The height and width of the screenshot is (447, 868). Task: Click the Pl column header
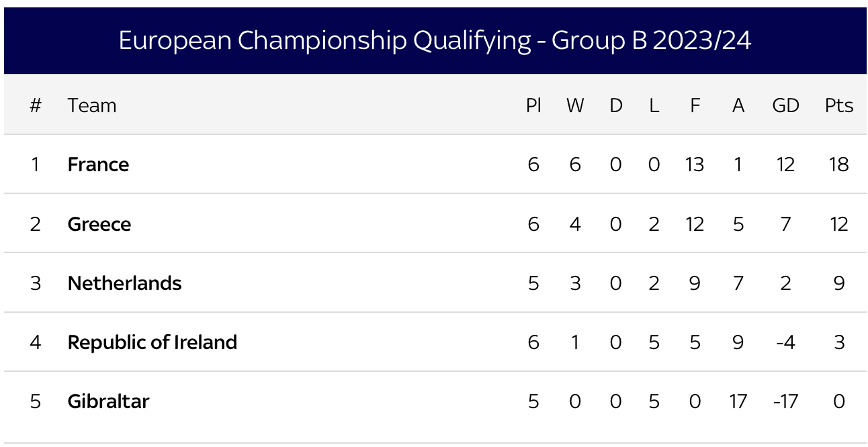click(x=533, y=105)
